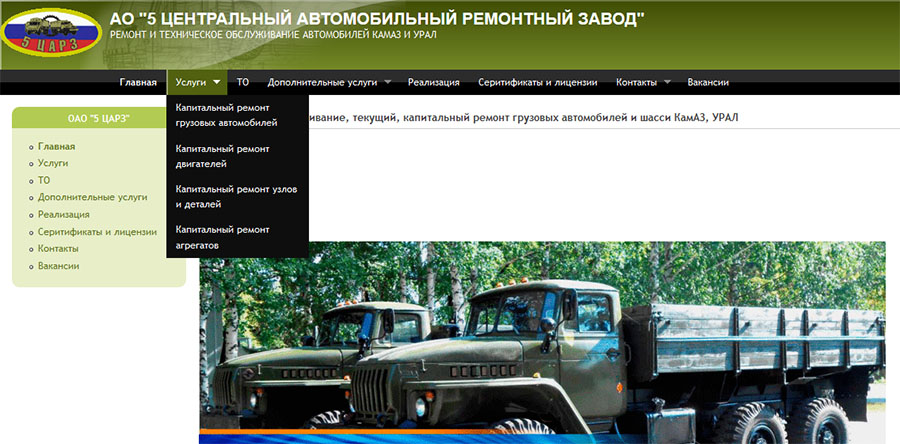Click Серитификаты и лицензии link in the sidebar

click(97, 232)
